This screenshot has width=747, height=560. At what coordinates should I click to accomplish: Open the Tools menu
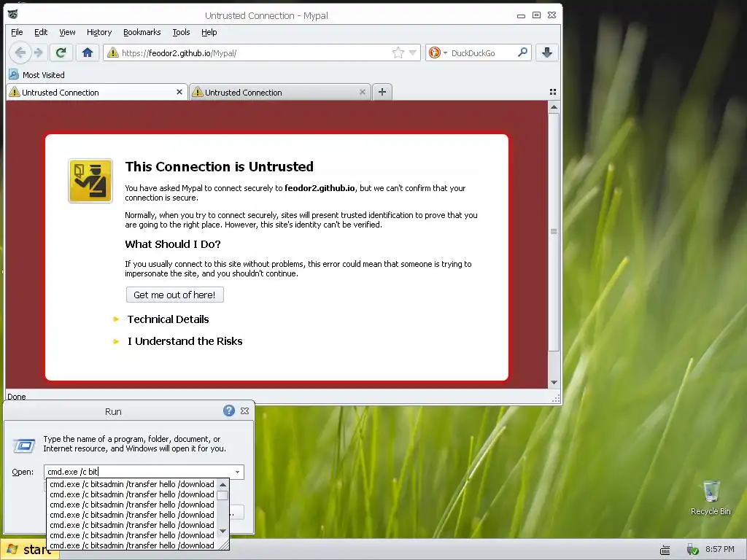(x=181, y=32)
